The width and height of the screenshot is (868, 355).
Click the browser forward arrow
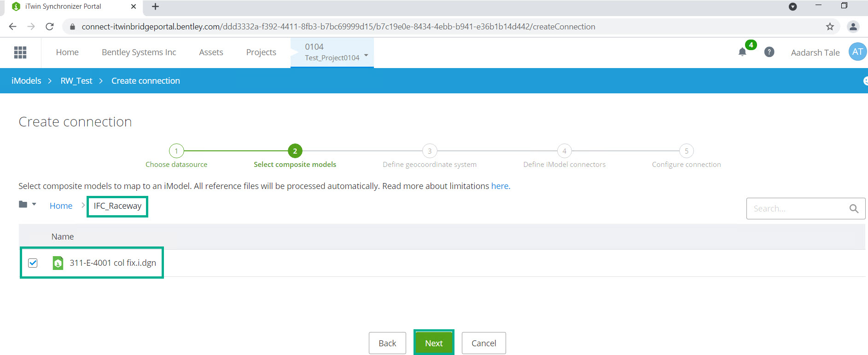pos(31,27)
